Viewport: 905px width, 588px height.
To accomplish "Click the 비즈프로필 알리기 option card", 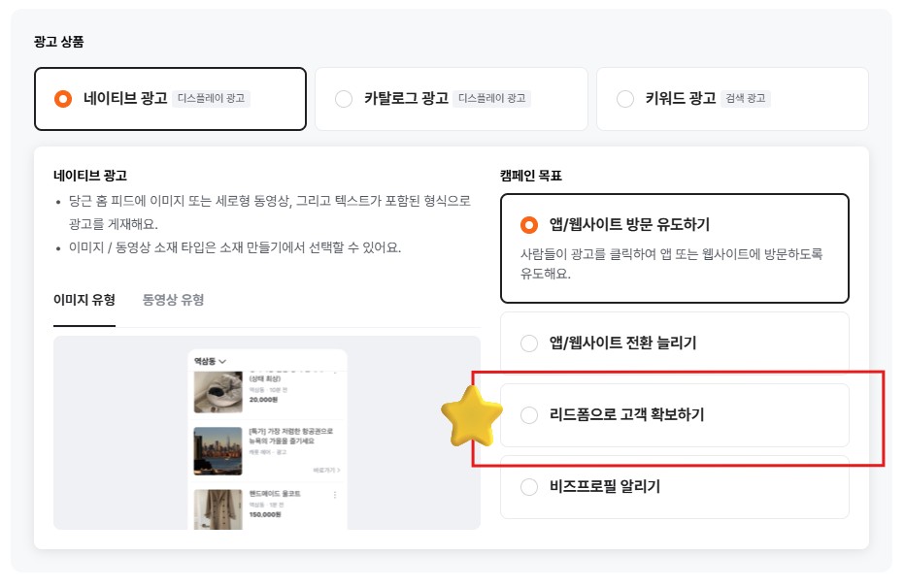I will (675, 487).
